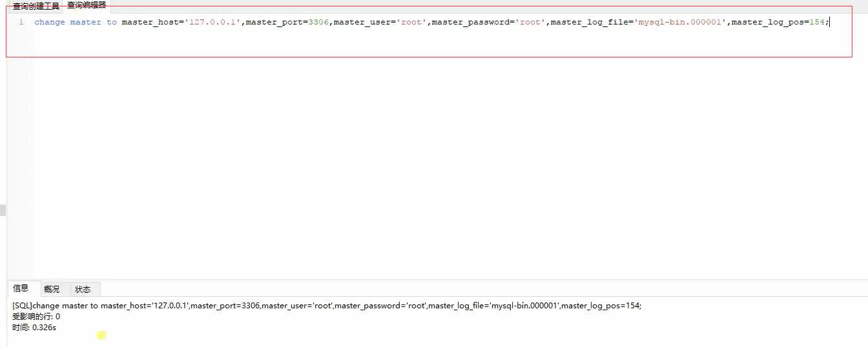Click master_log_file='mysql-bin.000001' in the editor
The height and width of the screenshot is (347, 868).
(x=638, y=22)
